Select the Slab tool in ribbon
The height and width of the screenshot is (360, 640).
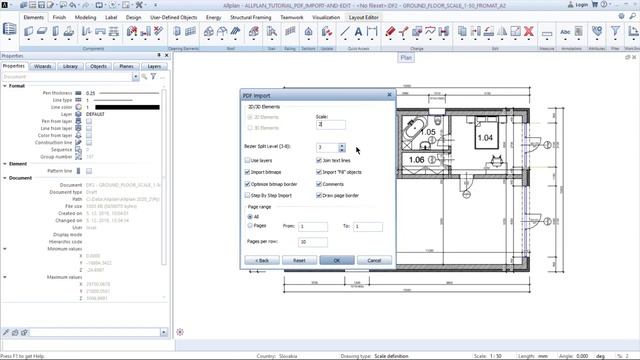point(42,31)
